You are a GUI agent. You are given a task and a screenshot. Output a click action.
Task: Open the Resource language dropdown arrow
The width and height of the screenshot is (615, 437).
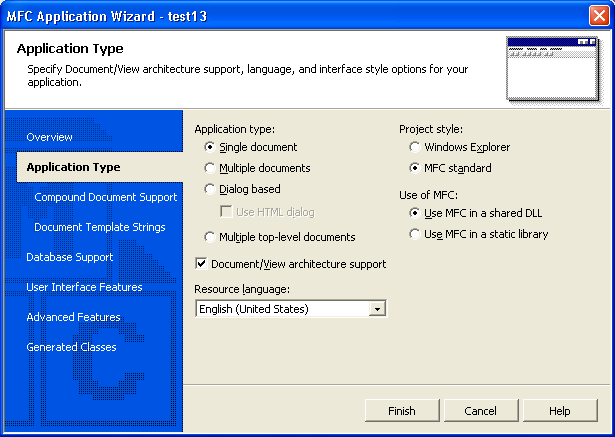click(x=377, y=309)
